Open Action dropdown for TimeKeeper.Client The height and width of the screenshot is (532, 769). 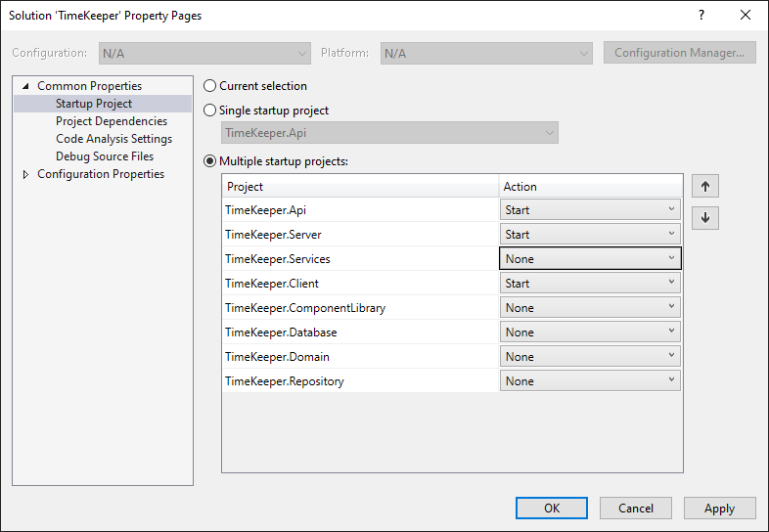tap(590, 284)
